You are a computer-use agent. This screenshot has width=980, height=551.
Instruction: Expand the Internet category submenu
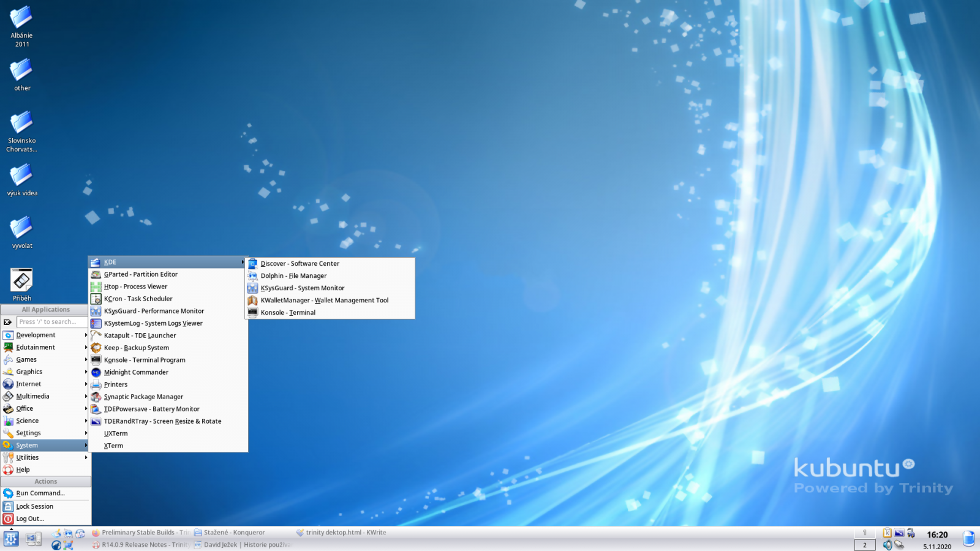(x=28, y=384)
